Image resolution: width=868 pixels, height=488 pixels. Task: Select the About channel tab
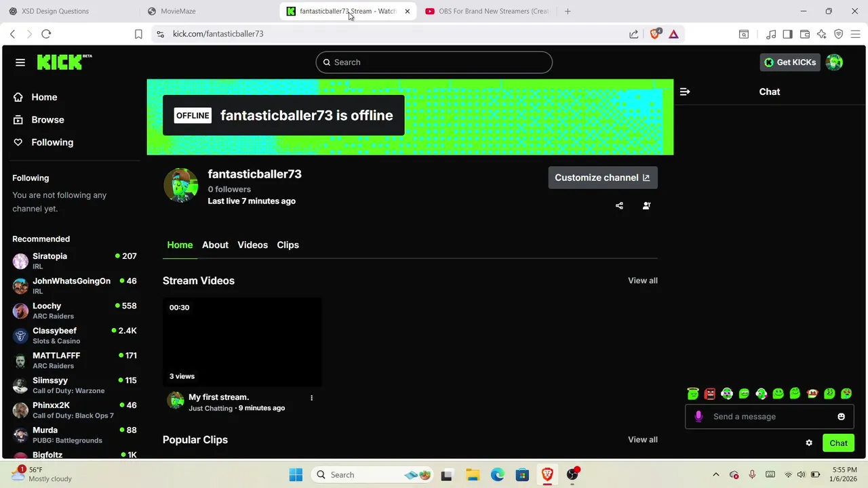(215, 245)
